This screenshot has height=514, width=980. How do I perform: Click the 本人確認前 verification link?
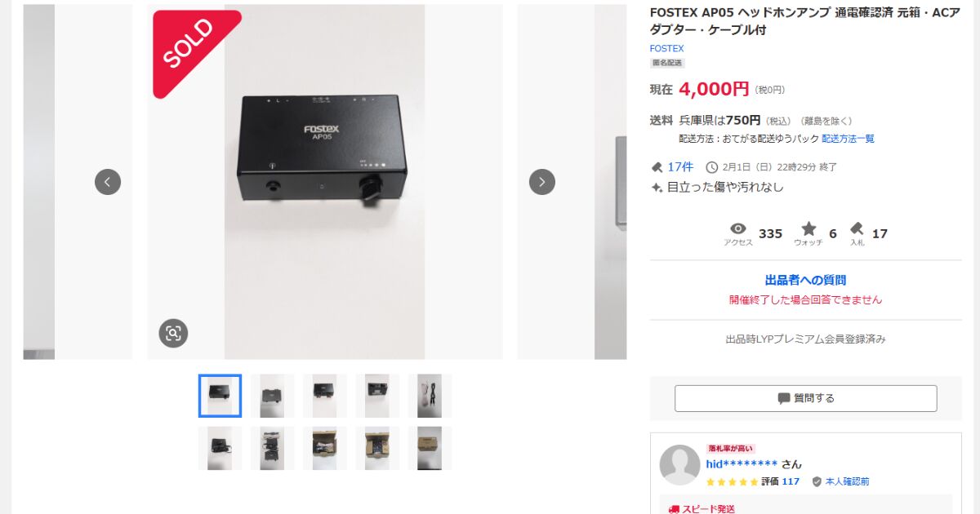coord(847,481)
